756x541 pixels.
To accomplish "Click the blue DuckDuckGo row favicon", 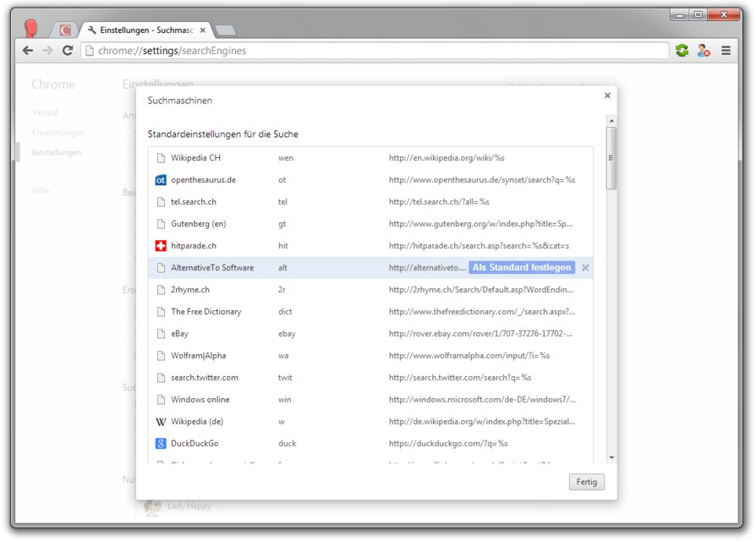I will (x=161, y=443).
